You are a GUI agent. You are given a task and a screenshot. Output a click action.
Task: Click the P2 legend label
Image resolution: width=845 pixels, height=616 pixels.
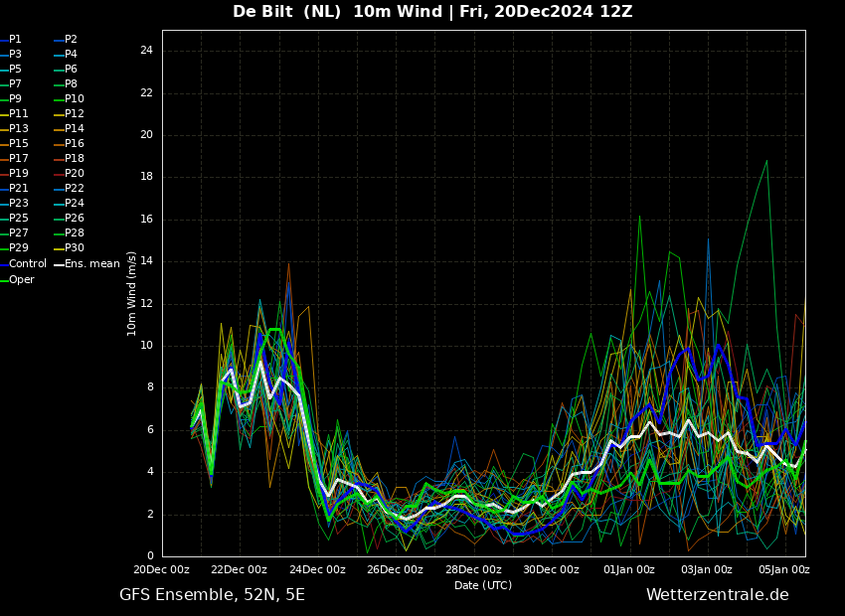pyautogui.click(x=71, y=40)
